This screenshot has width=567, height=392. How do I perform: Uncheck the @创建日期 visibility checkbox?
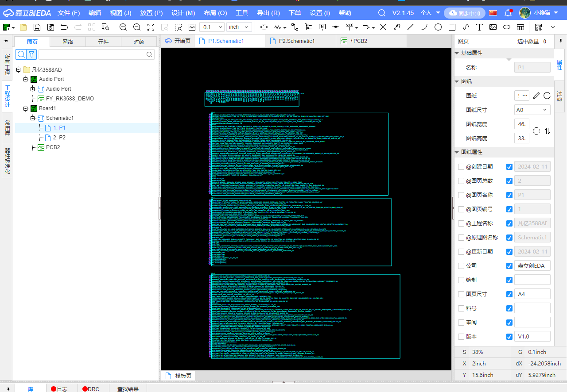[509, 167]
